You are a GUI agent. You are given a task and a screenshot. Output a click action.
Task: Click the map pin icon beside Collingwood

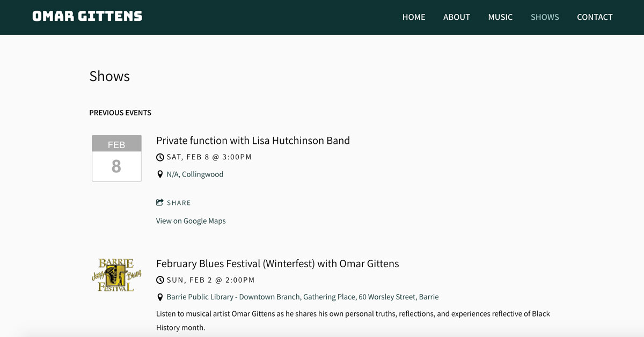[160, 174]
